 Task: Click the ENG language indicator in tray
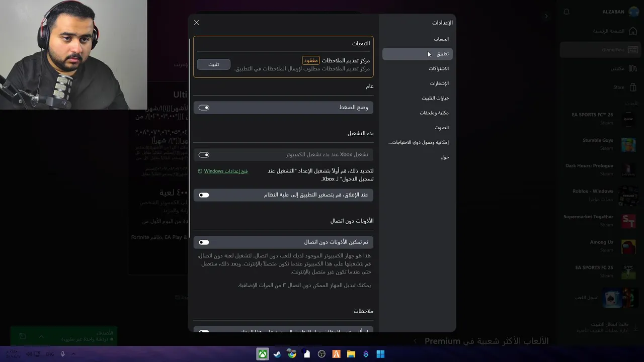[x=50, y=354]
